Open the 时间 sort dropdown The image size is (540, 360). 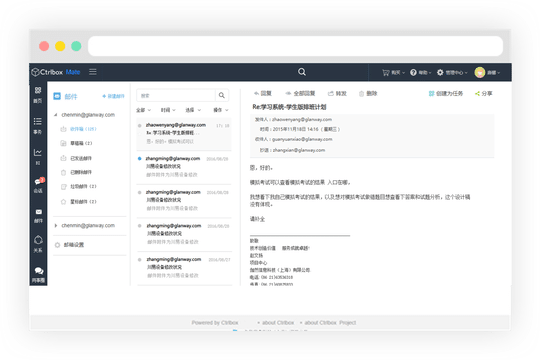(x=168, y=110)
